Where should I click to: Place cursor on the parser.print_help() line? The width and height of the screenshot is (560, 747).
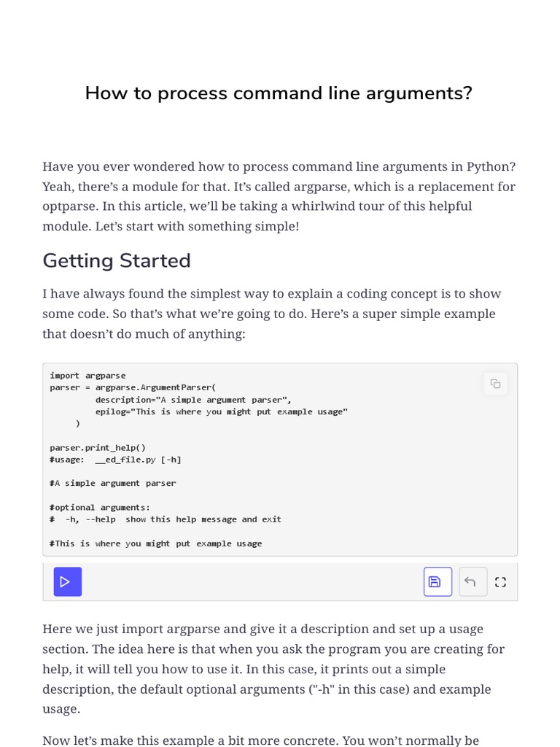tap(98, 447)
